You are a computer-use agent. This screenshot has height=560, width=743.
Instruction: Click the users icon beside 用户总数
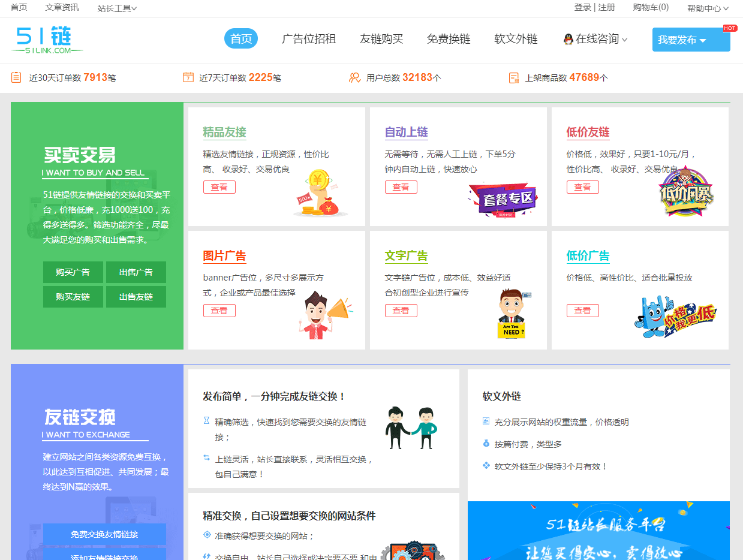pos(355,77)
